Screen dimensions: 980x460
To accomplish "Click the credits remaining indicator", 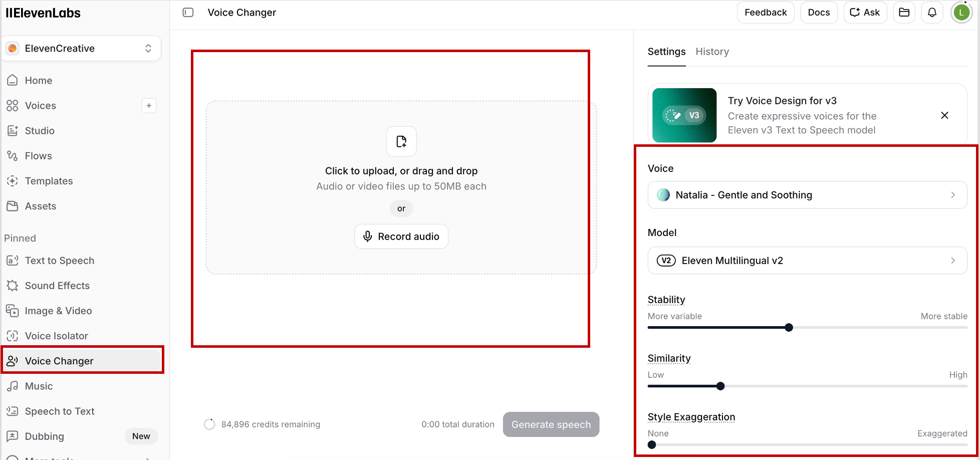I will coord(262,424).
